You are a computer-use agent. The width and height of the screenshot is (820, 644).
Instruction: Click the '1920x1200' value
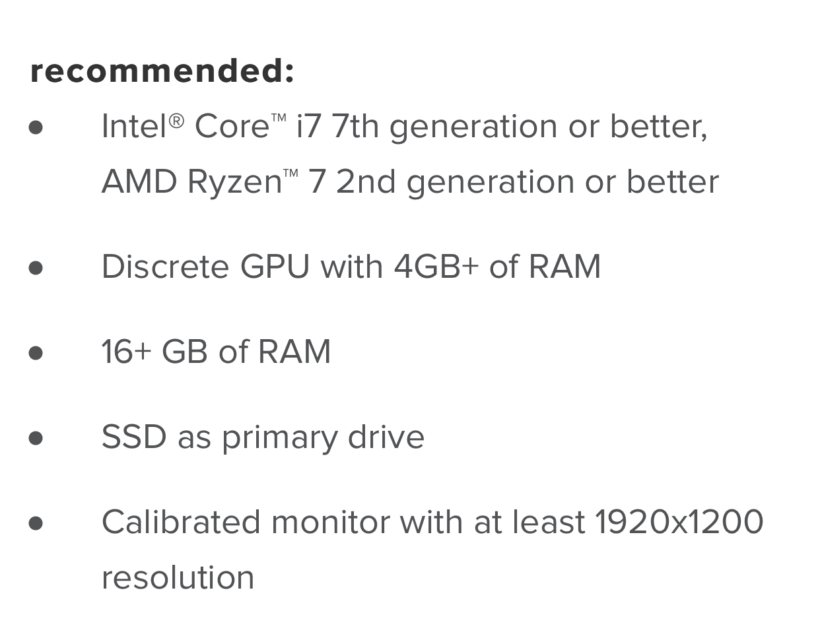tap(679, 522)
